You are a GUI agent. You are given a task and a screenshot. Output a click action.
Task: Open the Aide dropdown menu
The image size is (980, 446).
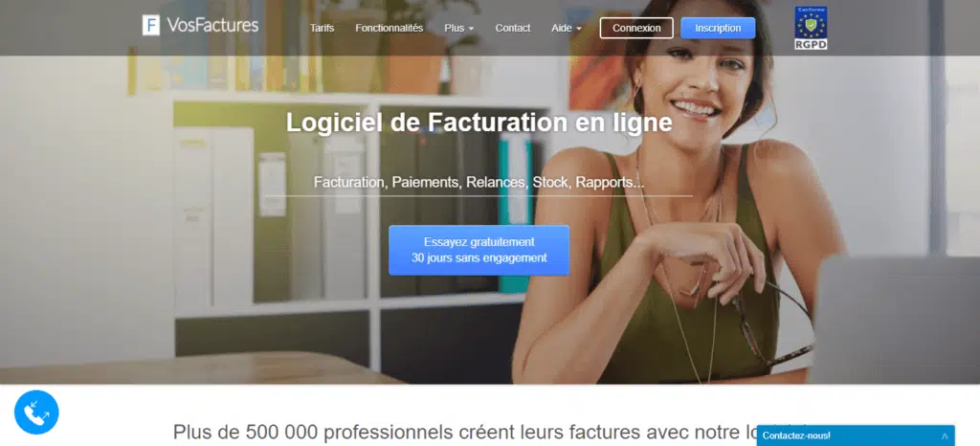567,28
